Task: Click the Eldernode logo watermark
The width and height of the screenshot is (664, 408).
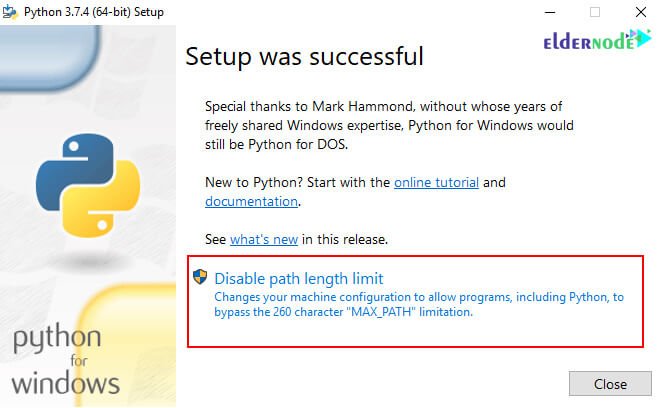Action: pyautogui.click(x=597, y=40)
